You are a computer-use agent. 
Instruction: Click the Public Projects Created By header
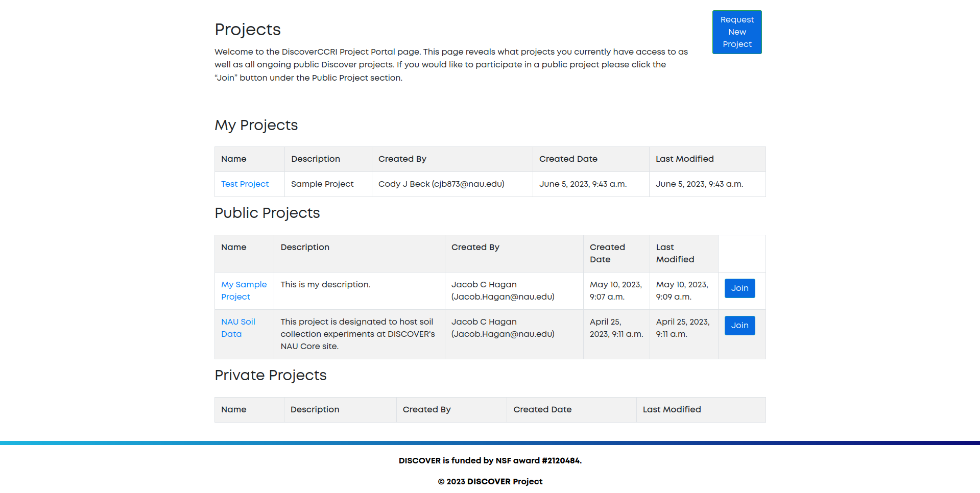514,254
